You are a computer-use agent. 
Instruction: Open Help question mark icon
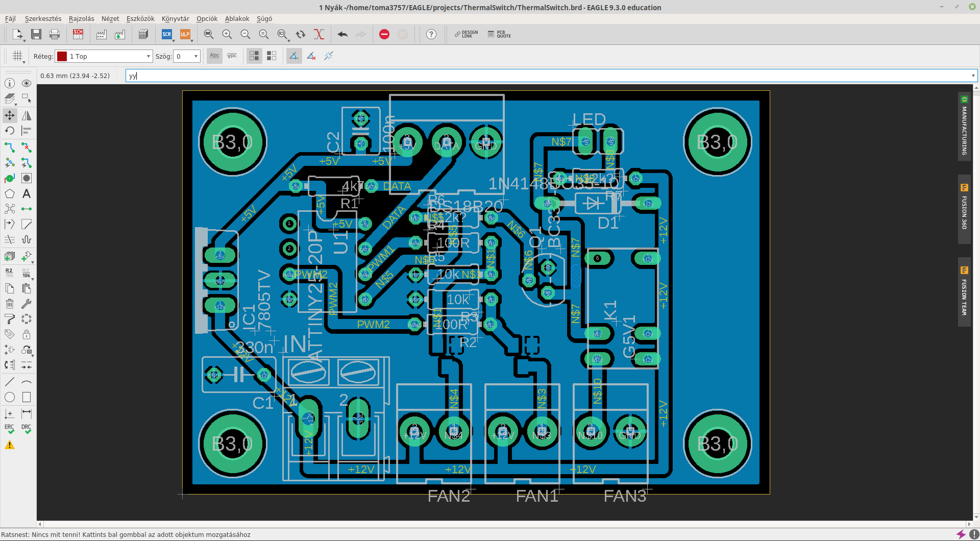pyautogui.click(x=431, y=34)
